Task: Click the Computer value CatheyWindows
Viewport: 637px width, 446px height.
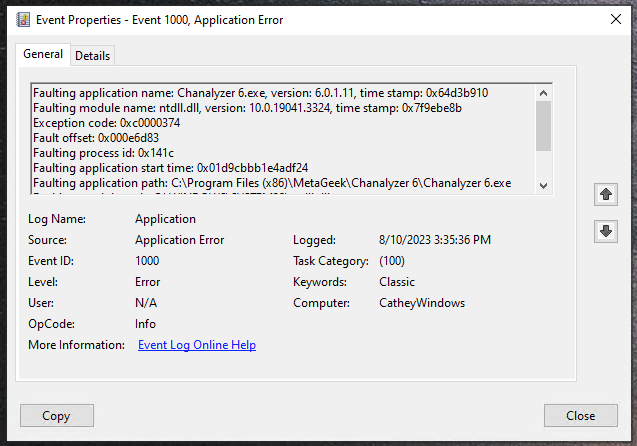Action: click(x=422, y=303)
